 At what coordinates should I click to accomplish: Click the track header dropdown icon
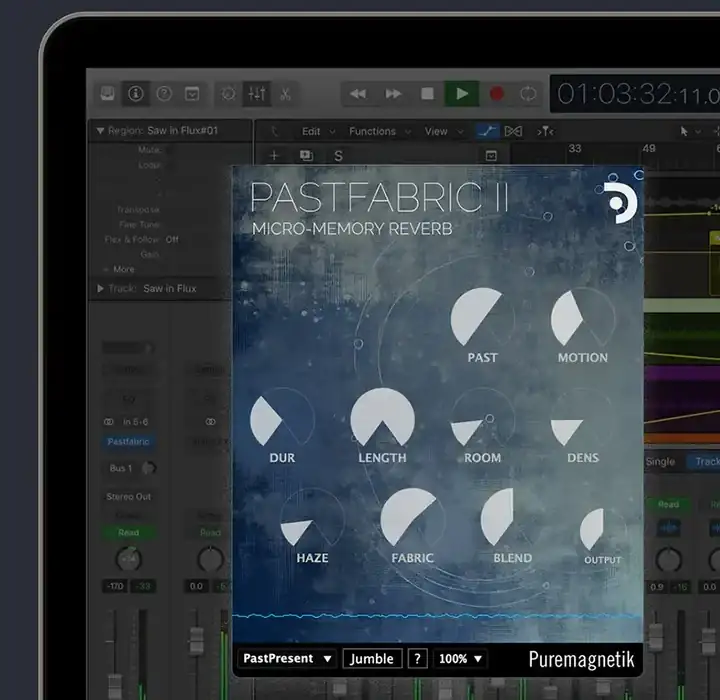[x=491, y=156]
